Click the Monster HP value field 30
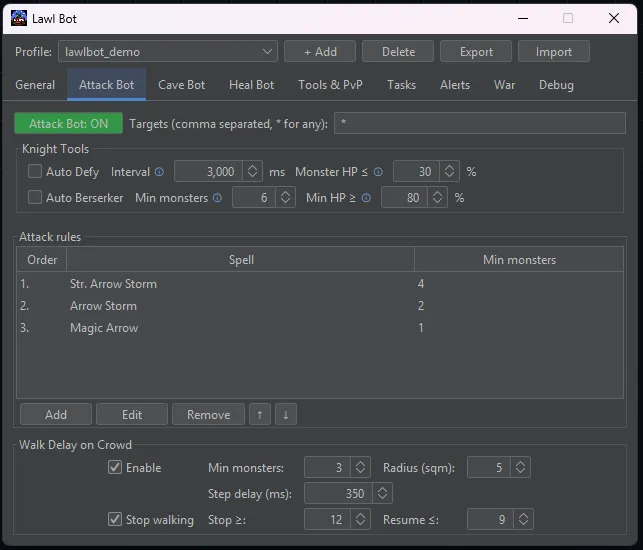Viewport: 643px width, 550px height. (416, 171)
